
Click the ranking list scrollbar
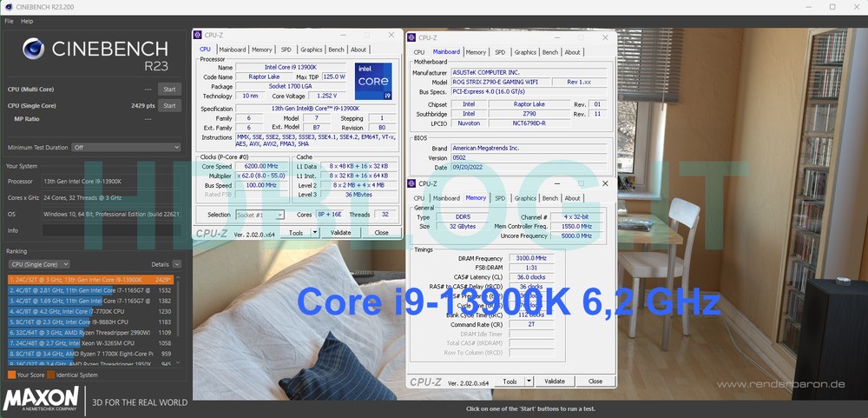pos(178,308)
